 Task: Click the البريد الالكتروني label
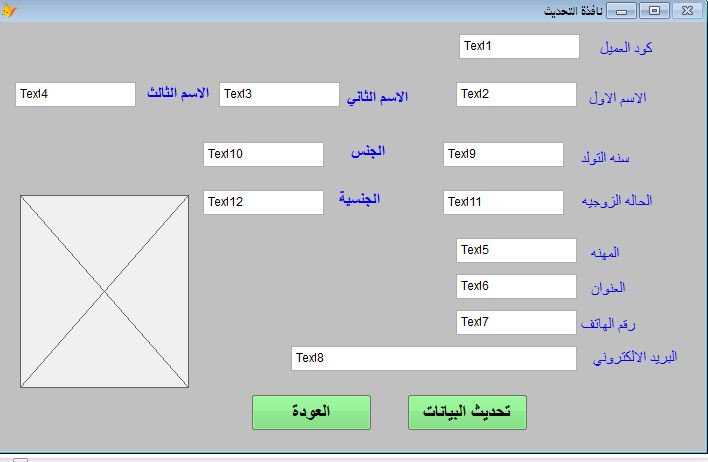[x=634, y=358]
